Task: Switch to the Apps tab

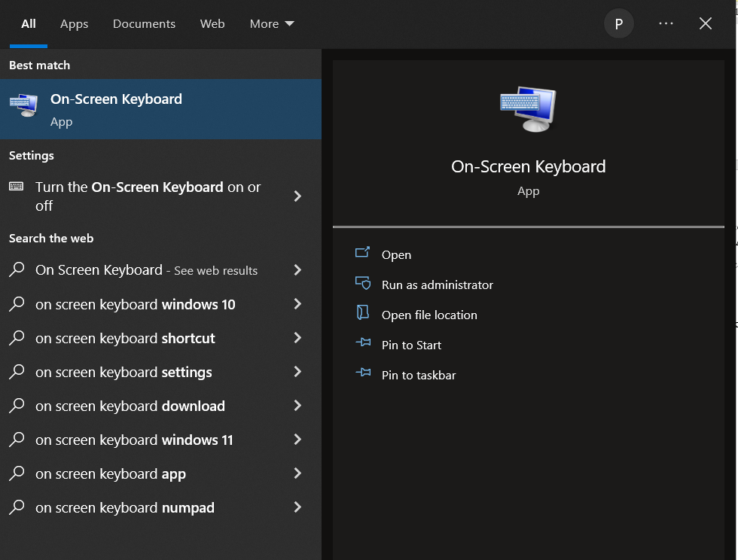Action: [x=74, y=23]
